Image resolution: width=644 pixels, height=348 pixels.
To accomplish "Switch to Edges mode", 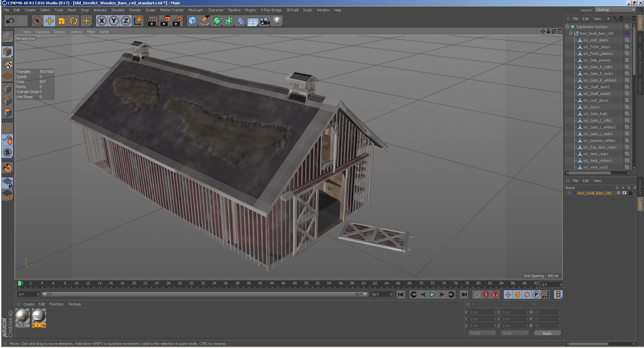I will click(7, 100).
